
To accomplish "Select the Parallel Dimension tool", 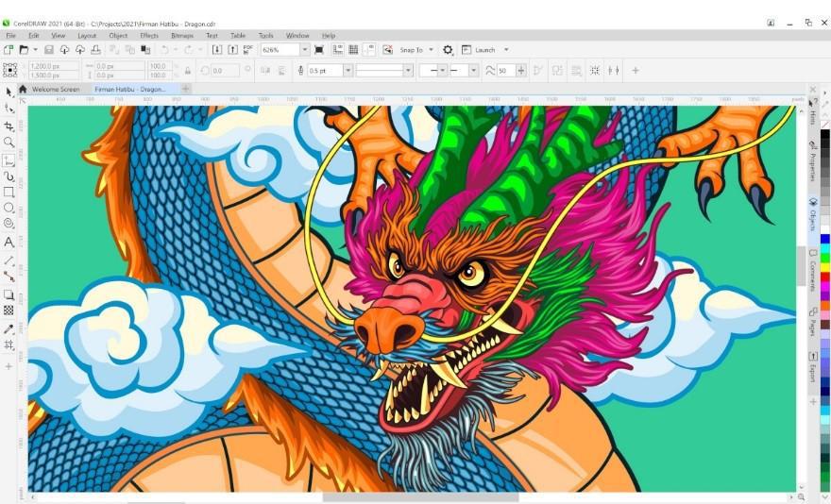I will [8, 260].
